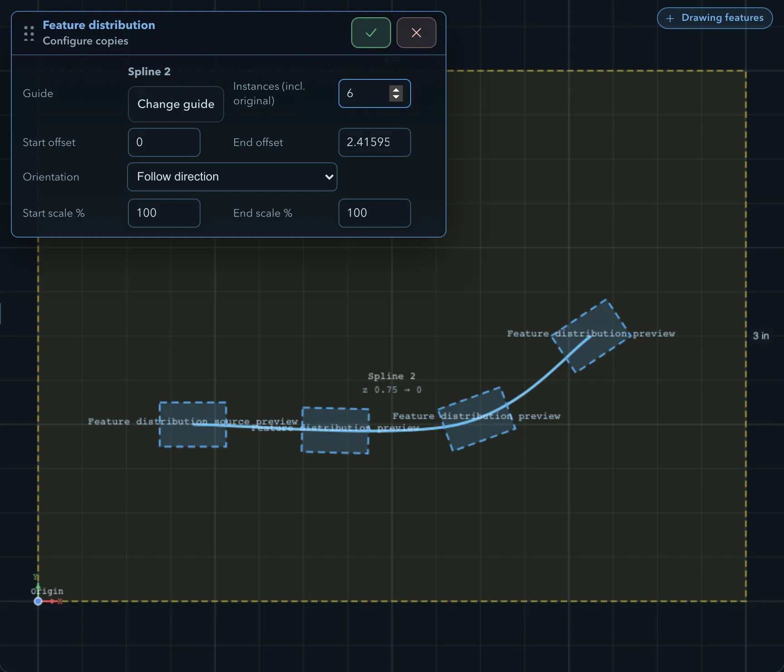The width and height of the screenshot is (784, 672).
Task: Decrease instances count with down arrow
Action: click(396, 97)
